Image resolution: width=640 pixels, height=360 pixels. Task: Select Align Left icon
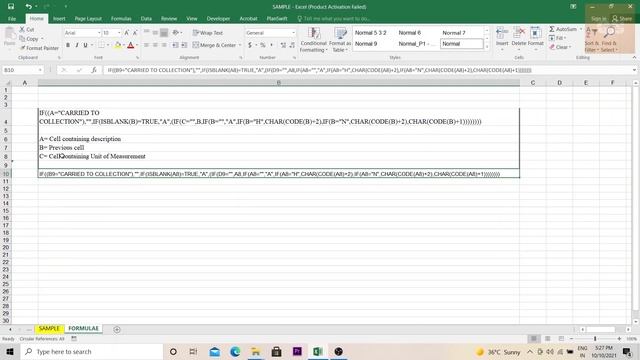coord(146,45)
